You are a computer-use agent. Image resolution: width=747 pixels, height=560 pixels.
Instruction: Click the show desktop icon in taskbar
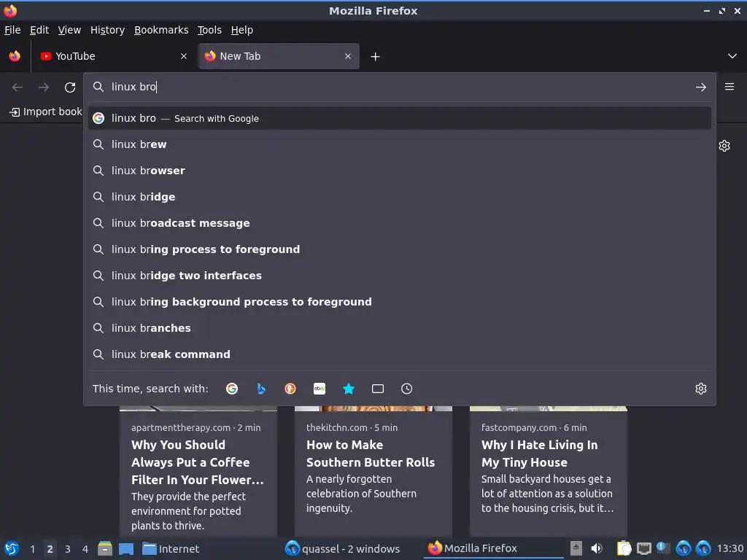point(125,548)
